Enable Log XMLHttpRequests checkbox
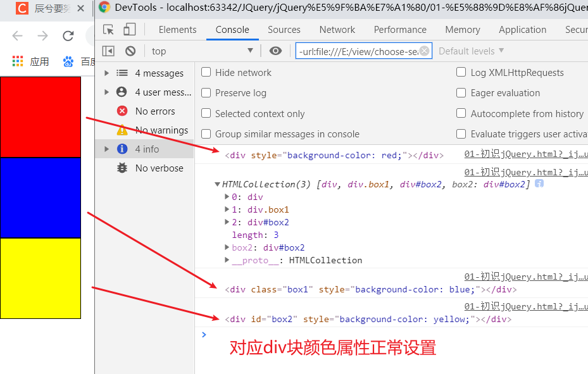The height and width of the screenshot is (374, 588). click(x=461, y=72)
